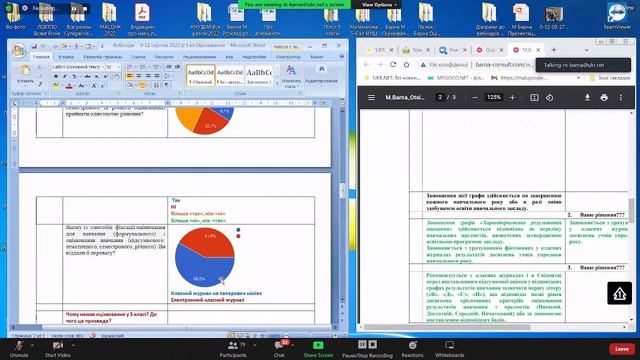This screenshot has width=640, height=360.
Task: Open the Ссылки ribbon tab
Action: [138, 57]
